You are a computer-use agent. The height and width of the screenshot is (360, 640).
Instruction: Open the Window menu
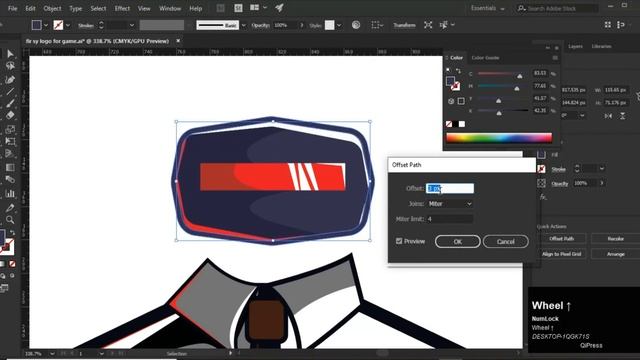point(170,8)
